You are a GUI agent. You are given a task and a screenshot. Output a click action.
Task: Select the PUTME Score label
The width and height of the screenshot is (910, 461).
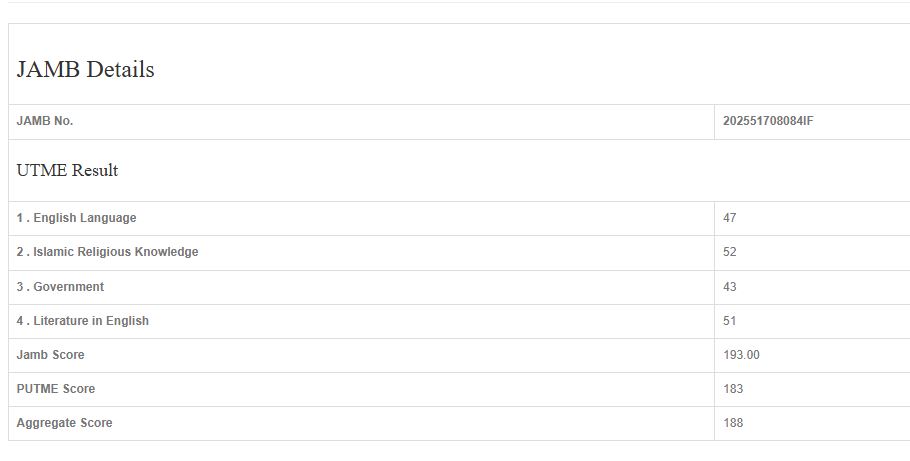pos(56,389)
